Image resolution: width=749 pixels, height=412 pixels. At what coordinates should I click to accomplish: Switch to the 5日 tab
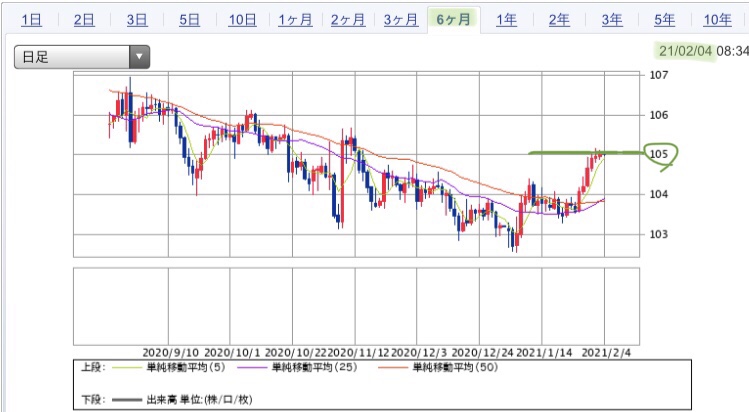point(189,20)
